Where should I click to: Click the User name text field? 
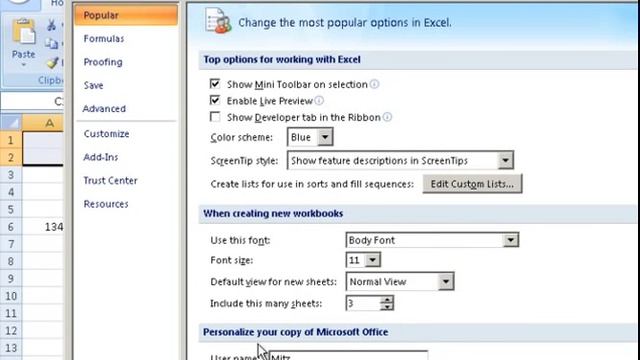coord(348,356)
